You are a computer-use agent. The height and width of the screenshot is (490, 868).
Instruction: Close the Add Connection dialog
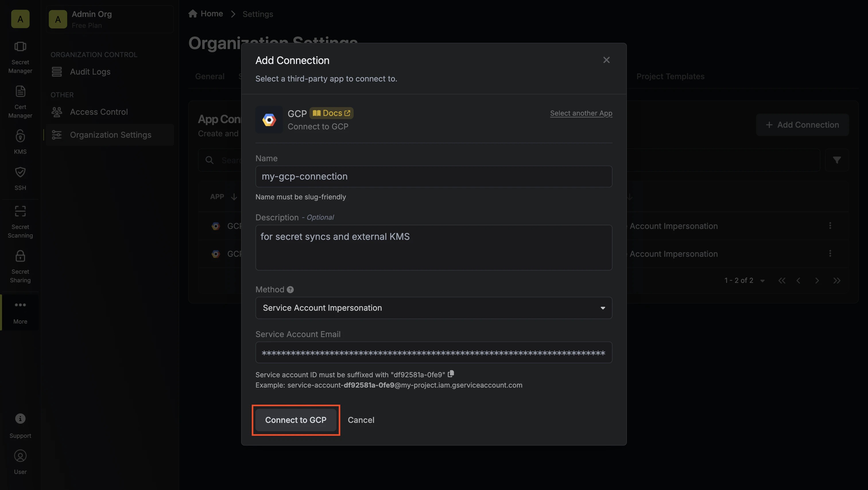(606, 60)
